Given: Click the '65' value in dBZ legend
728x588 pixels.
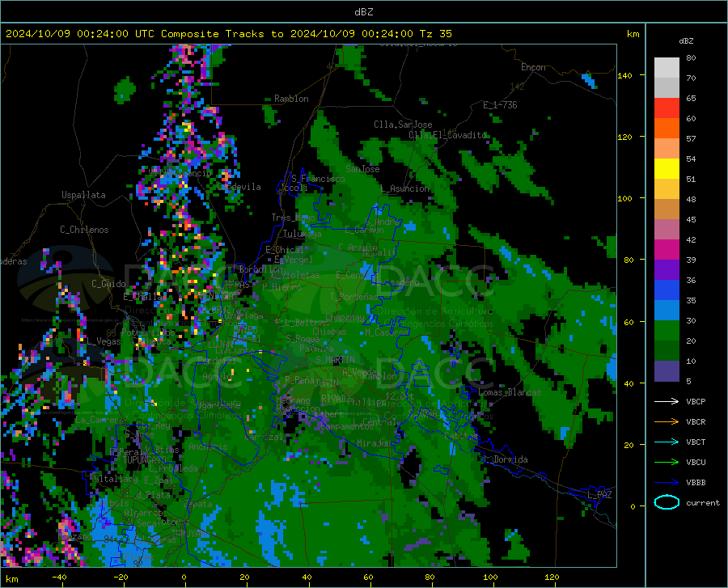Looking at the screenshot, I should click(x=691, y=99).
